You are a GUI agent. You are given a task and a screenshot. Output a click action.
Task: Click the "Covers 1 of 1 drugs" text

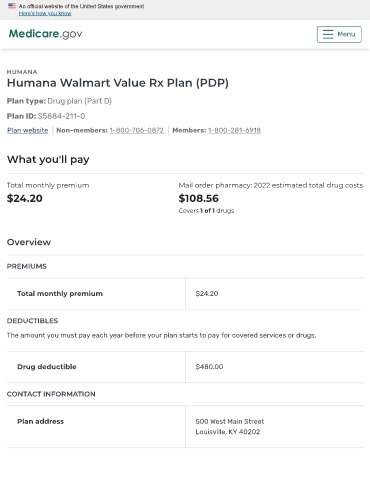point(206,211)
